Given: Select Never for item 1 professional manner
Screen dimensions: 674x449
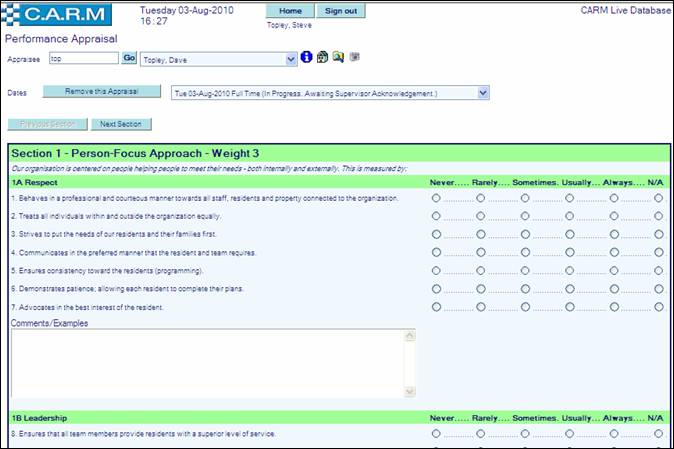Looking at the screenshot, I should (436, 198).
